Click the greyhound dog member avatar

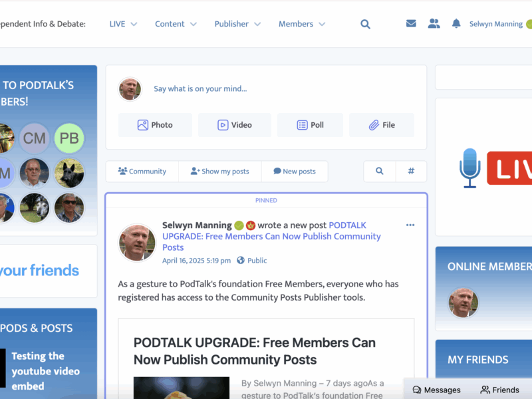tap(35, 208)
